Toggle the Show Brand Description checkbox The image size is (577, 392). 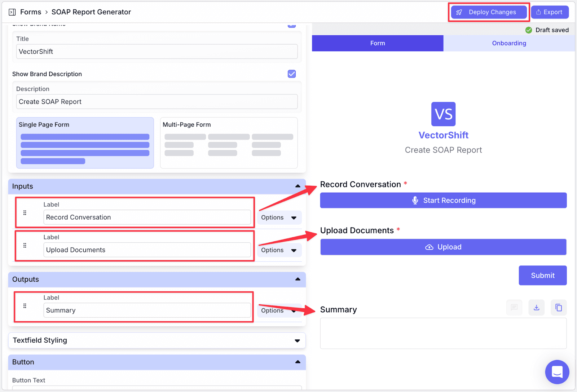[x=292, y=74]
